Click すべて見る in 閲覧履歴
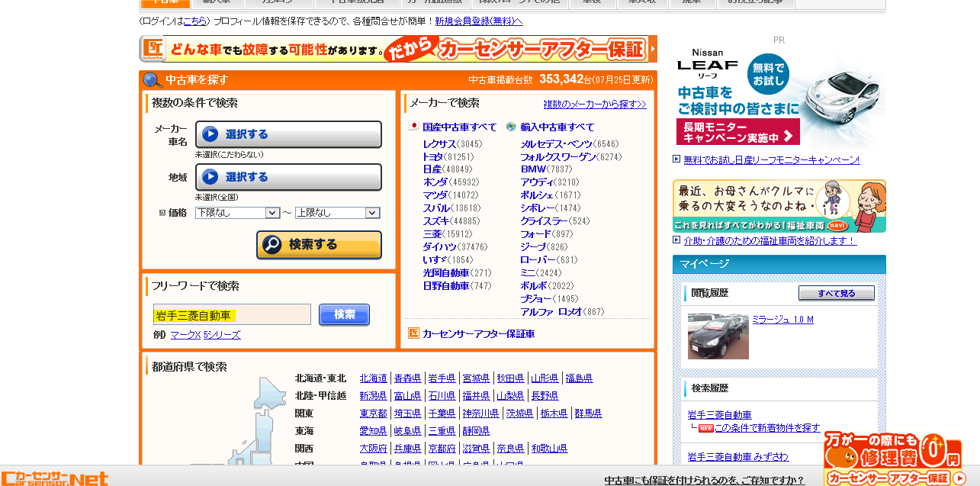Screen dimensions: 980x486 pyautogui.click(x=837, y=294)
